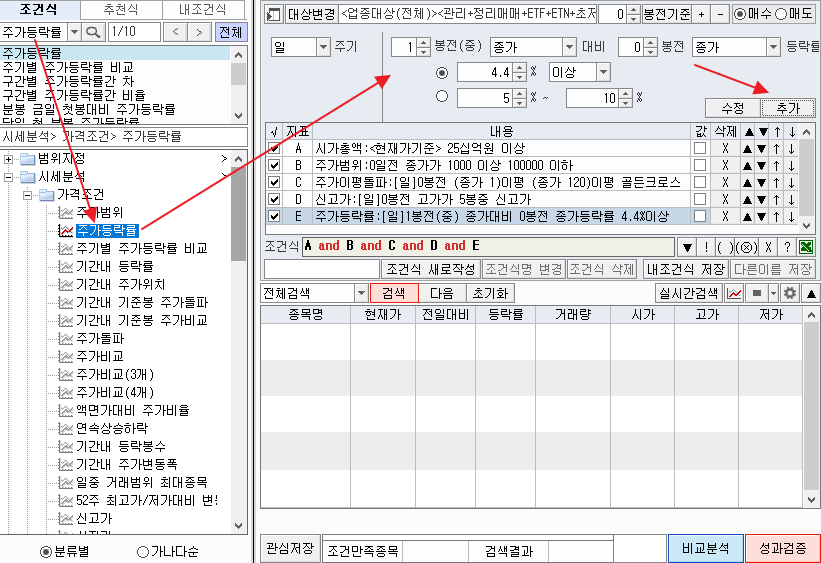Select 신고가 tree item
Viewport: 821px width, 563px height.
94,518
